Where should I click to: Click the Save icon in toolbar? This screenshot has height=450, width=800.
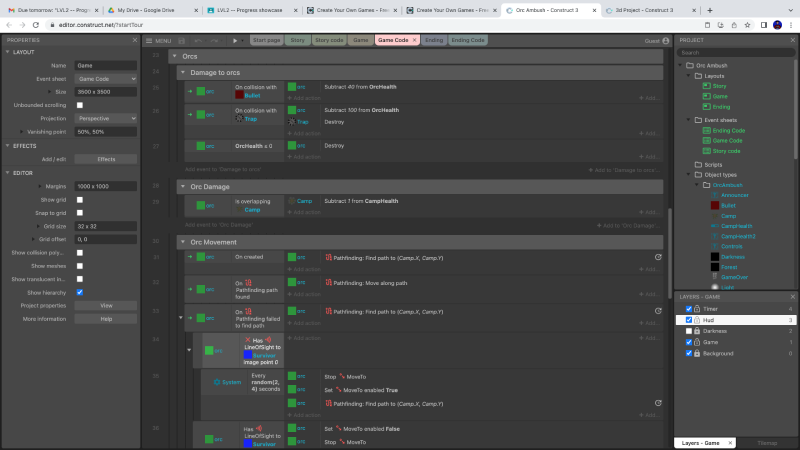181,41
